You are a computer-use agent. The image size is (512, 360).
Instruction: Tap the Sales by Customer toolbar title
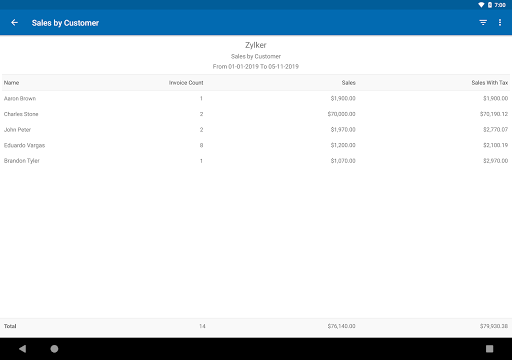click(x=65, y=23)
